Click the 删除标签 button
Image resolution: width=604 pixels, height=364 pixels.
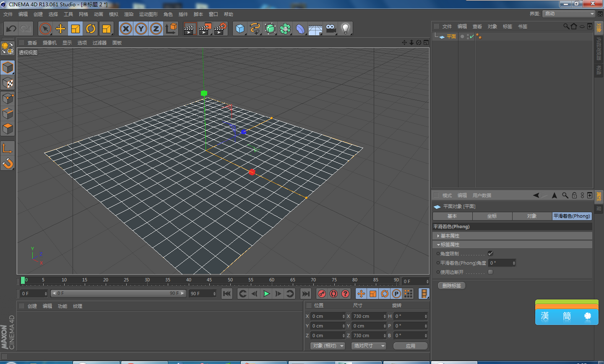(x=451, y=286)
